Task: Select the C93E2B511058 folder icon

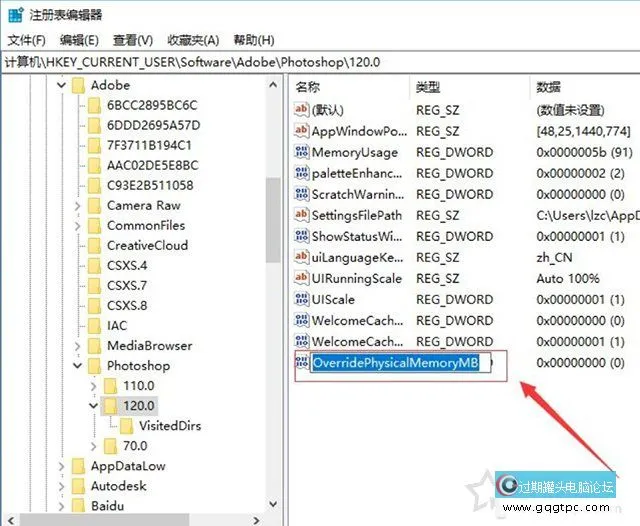Action: pyautogui.click(x=94, y=185)
